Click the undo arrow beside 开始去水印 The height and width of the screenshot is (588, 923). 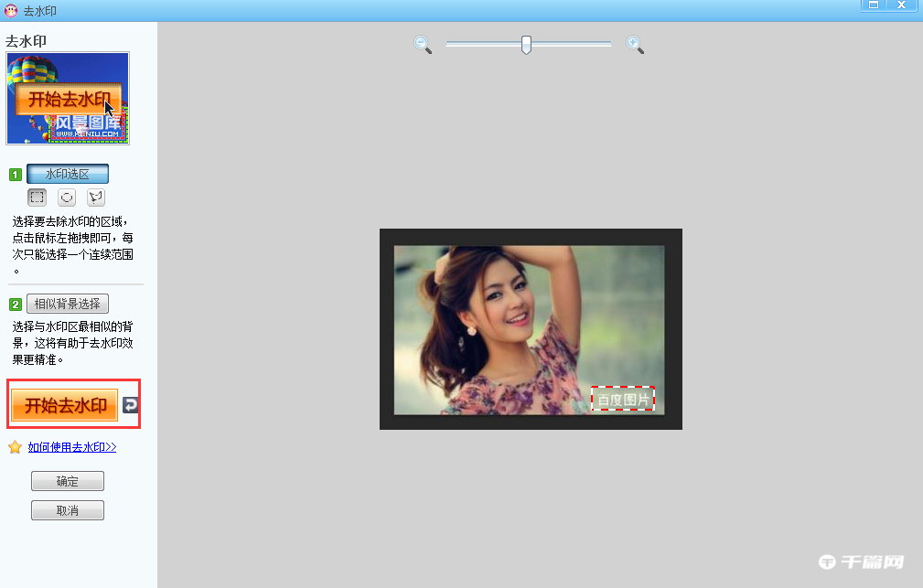coord(131,405)
